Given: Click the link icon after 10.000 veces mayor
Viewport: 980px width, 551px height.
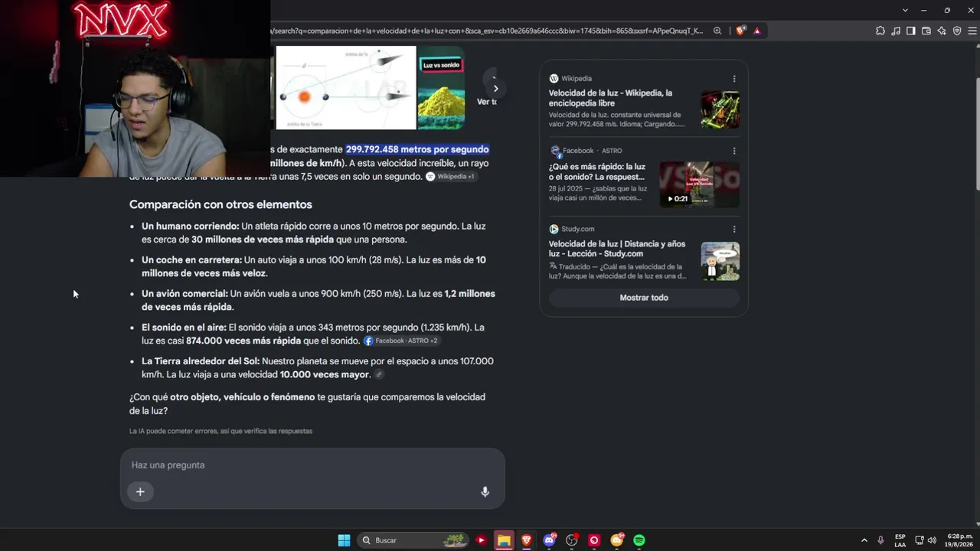Looking at the screenshot, I should tap(378, 375).
